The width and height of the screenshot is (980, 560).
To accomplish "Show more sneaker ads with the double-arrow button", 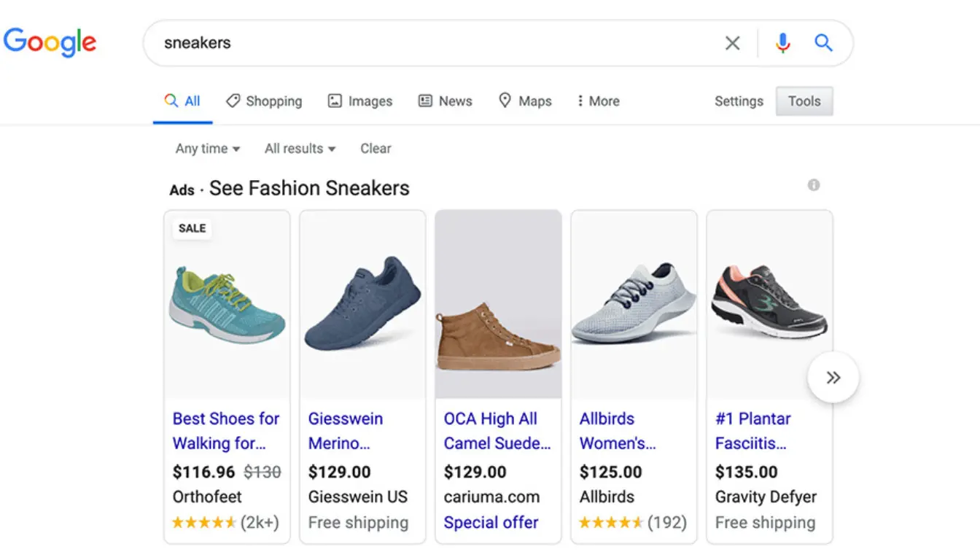I will pos(833,377).
